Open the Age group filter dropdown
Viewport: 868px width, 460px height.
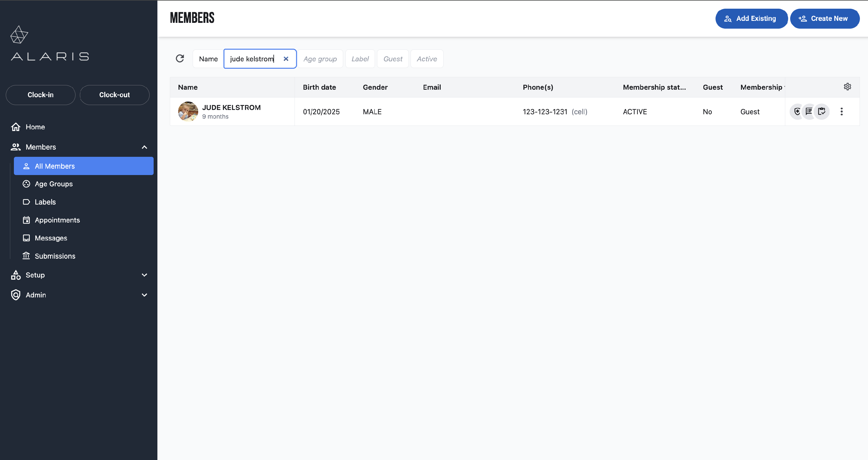pos(320,59)
